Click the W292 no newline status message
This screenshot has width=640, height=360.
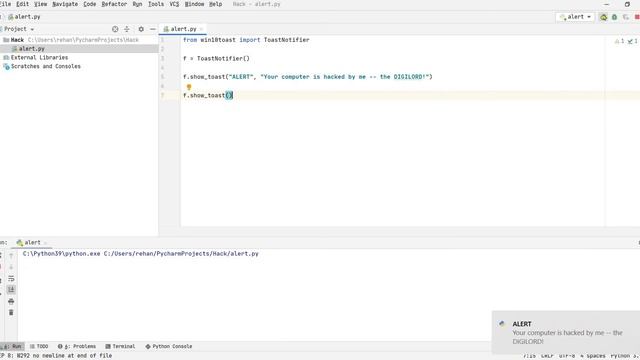click(x=56, y=356)
